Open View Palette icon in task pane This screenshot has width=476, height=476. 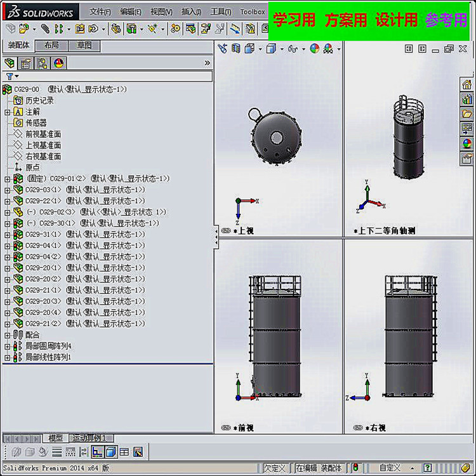[466, 129]
